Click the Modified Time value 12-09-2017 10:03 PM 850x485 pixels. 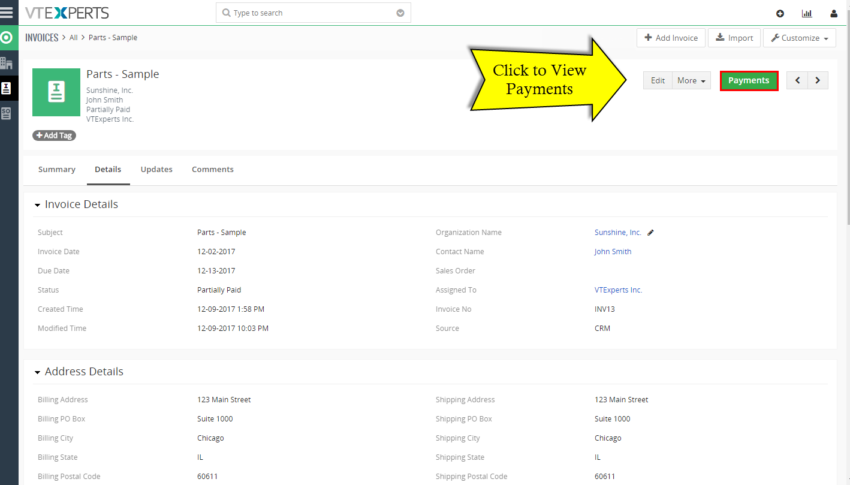tap(233, 328)
